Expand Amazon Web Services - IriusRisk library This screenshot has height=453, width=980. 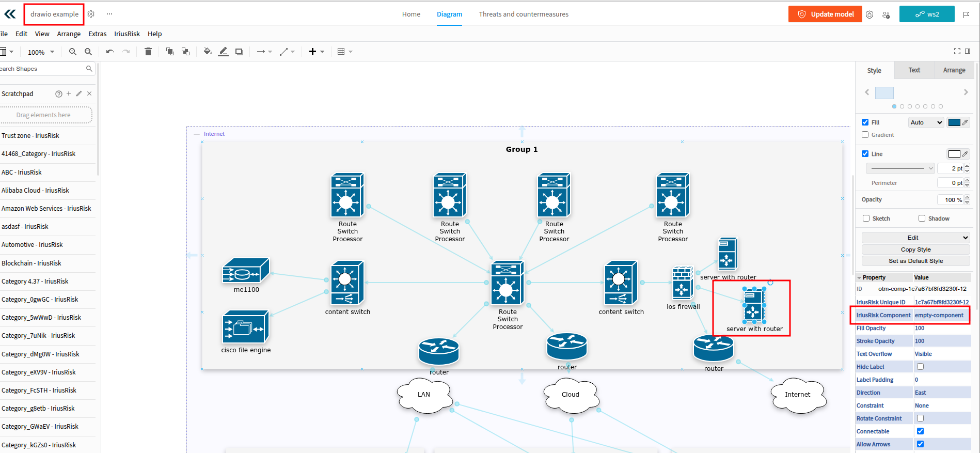coord(46,209)
